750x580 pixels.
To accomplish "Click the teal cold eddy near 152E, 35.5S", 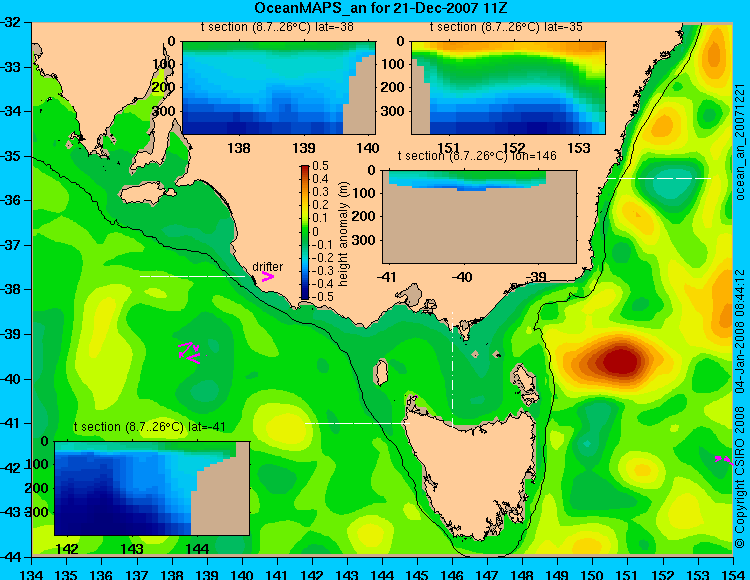I will 670,184.
